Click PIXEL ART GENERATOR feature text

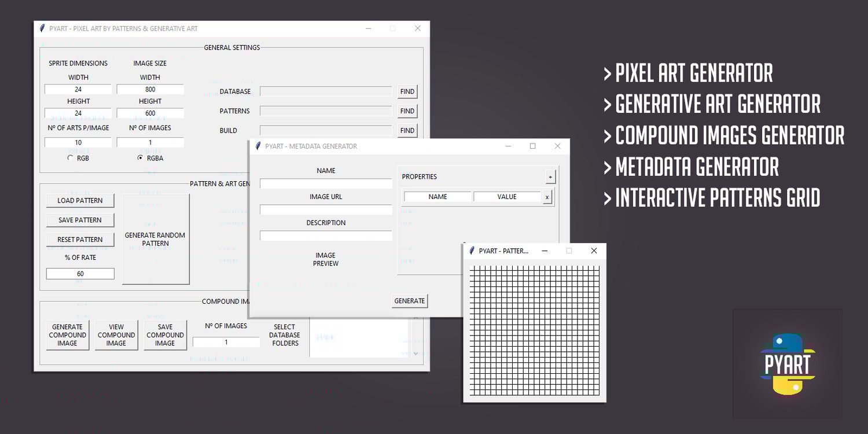694,73
